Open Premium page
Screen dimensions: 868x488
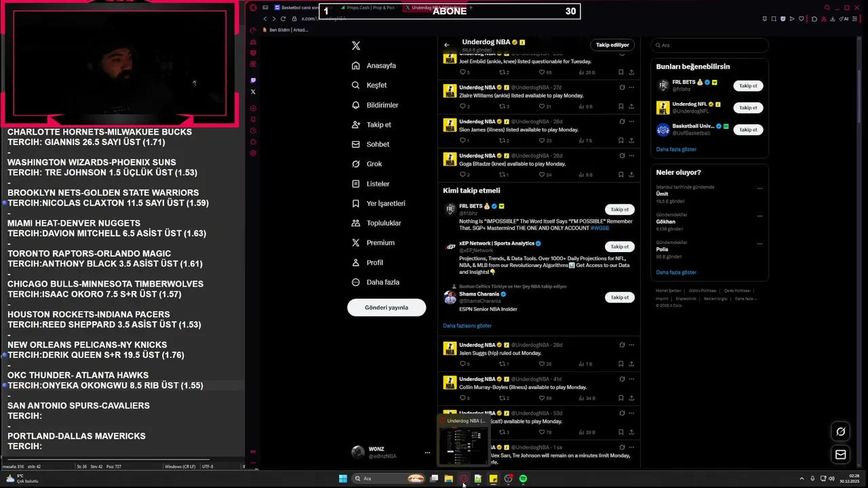tap(373, 243)
